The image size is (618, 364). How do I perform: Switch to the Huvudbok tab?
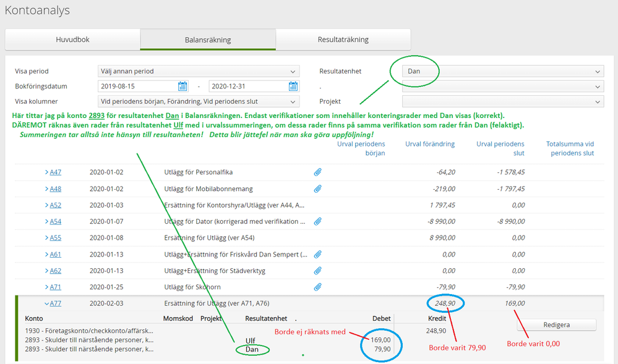(x=72, y=40)
